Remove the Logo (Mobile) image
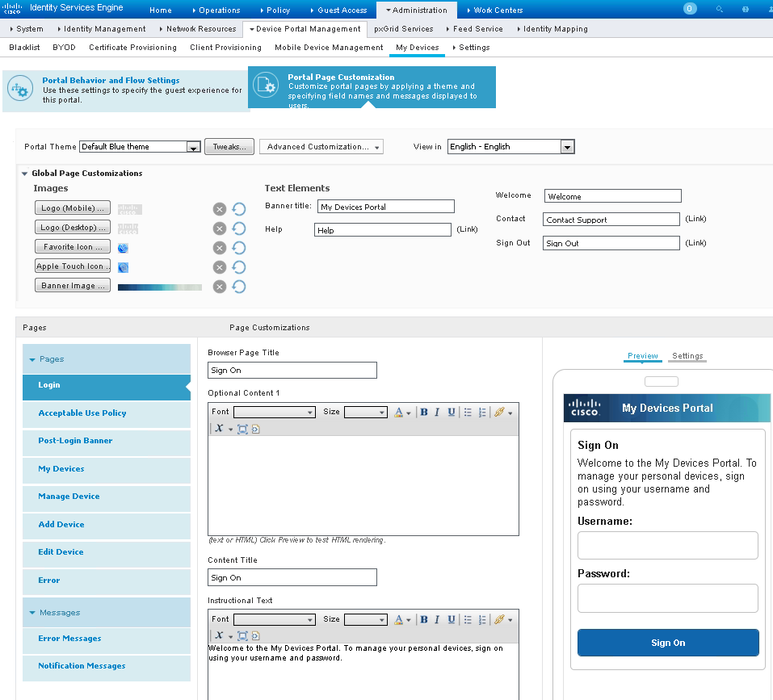The width and height of the screenshot is (773, 700). point(220,209)
